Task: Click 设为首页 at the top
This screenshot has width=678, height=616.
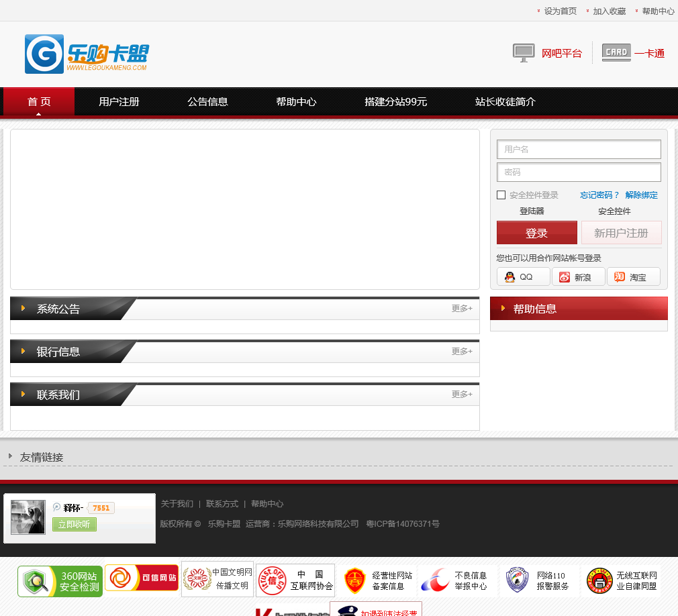Action: pyautogui.click(x=561, y=11)
